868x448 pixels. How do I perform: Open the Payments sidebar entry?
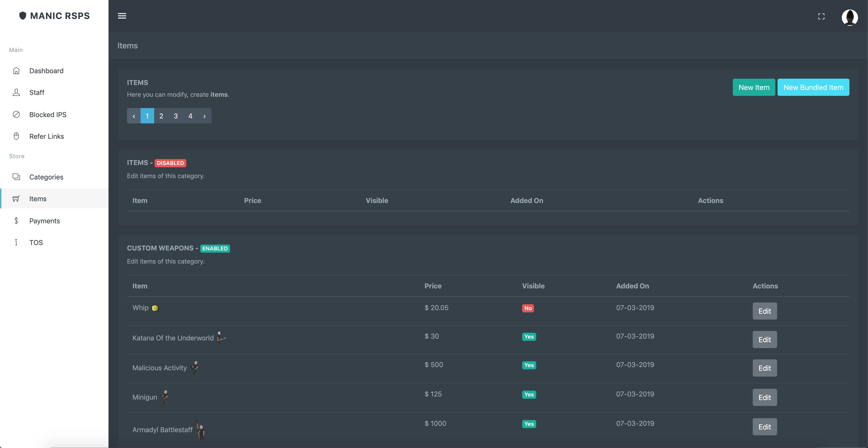pos(45,221)
